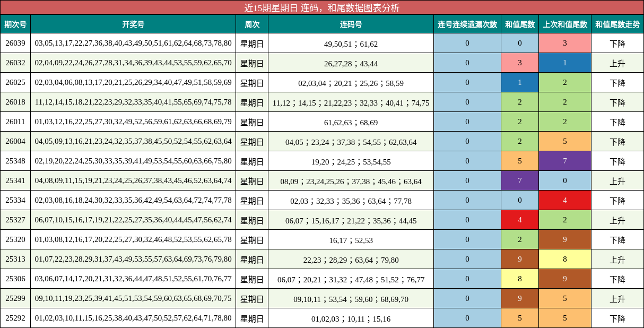Click the 周次 column header
644x328 pixels.
point(252,24)
